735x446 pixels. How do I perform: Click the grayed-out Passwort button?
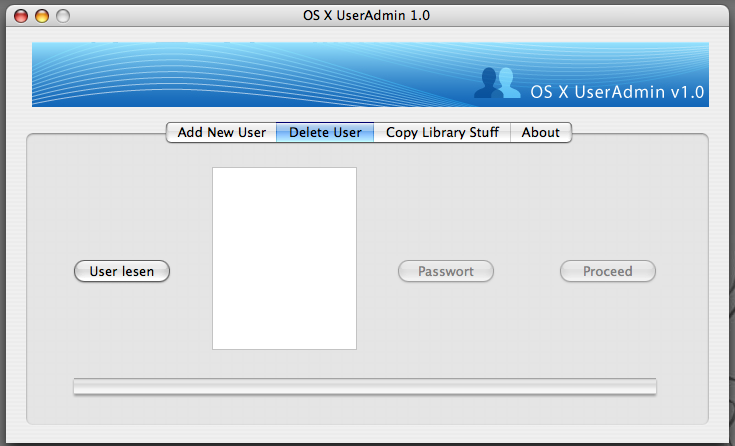[x=446, y=271]
